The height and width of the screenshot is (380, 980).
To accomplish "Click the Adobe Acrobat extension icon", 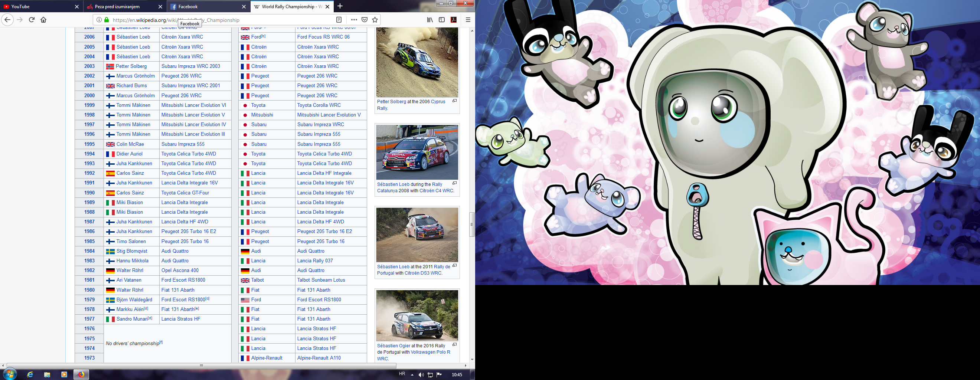I will pyautogui.click(x=454, y=20).
